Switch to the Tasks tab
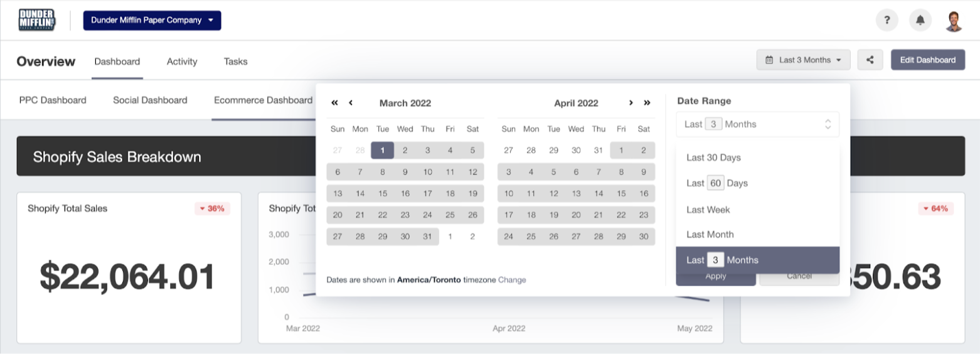 [x=235, y=62]
